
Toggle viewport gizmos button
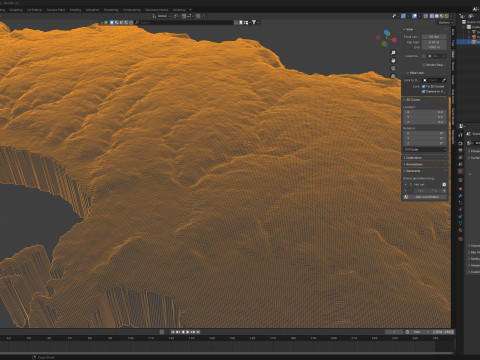coord(403,16)
